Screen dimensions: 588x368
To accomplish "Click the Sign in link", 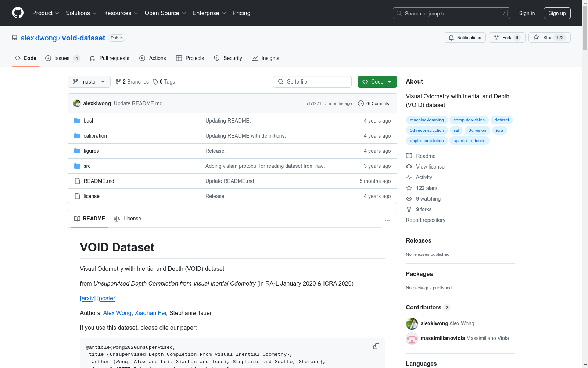I will tap(527, 13).
